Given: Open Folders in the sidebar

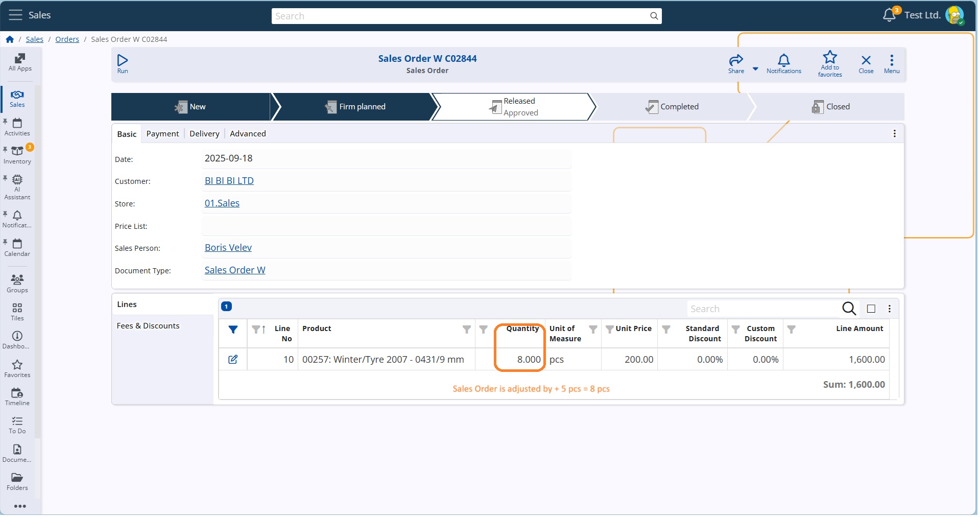Looking at the screenshot, I should click(17, 482).
